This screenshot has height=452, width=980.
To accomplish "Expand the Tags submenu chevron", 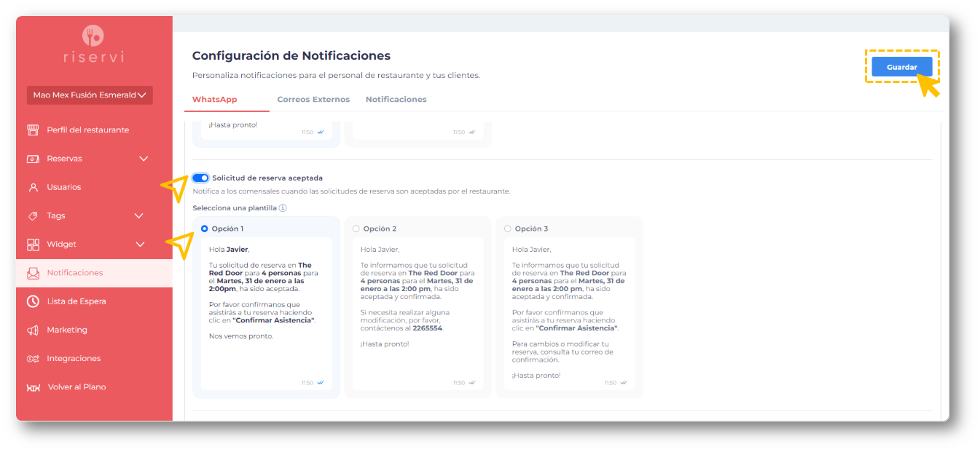I will pyautogui.click(x=139, y=216).
